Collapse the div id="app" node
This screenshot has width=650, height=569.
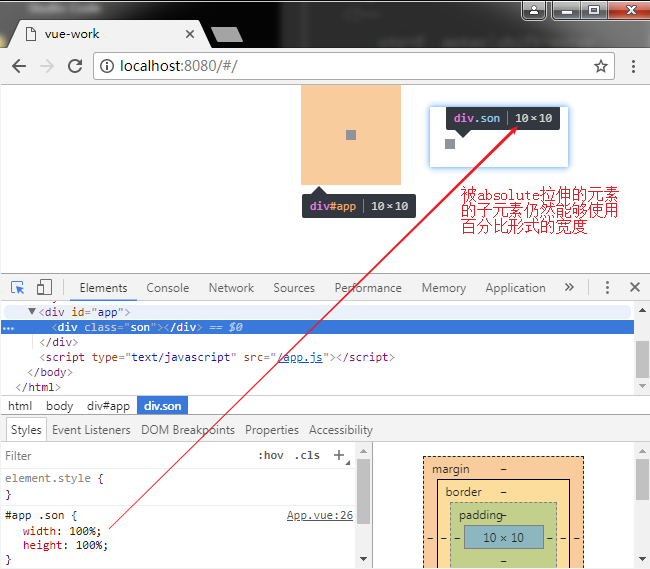[32, 311]
